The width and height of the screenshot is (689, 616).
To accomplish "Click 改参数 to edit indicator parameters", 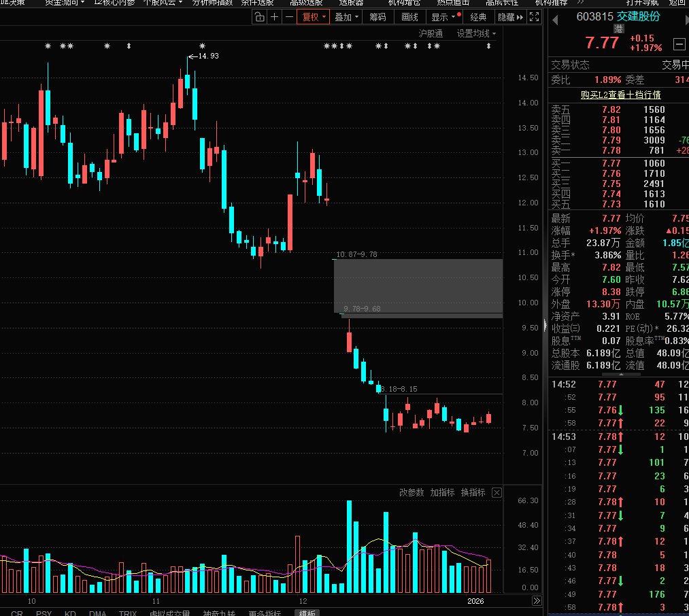I will coord(411,492).
